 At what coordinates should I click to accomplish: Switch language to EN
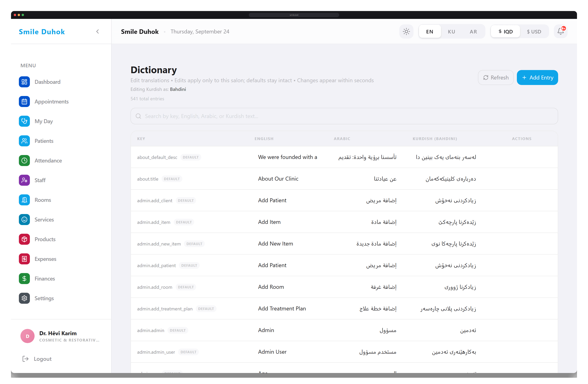pyautogui.click(x=430, y=32)
